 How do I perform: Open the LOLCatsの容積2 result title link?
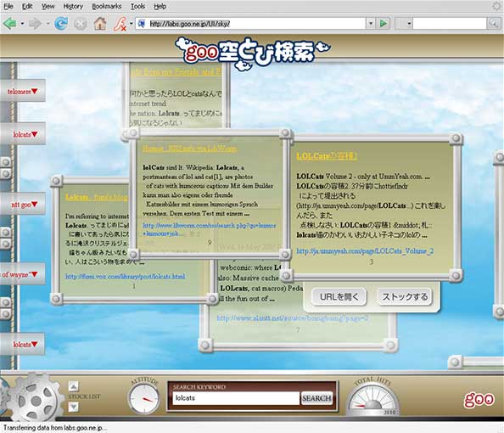[x=327, y=156]
